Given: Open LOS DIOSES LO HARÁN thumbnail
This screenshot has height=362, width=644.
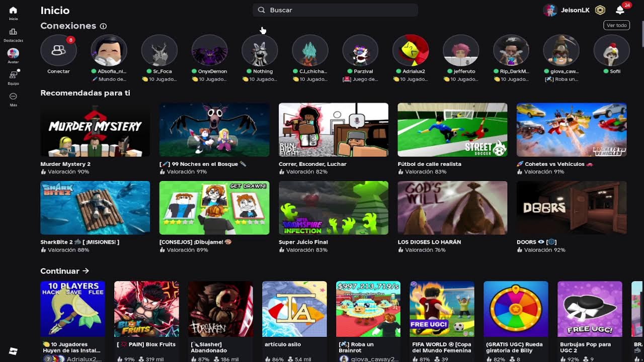Looking at the screenshot, I should (x=452, y=208).
